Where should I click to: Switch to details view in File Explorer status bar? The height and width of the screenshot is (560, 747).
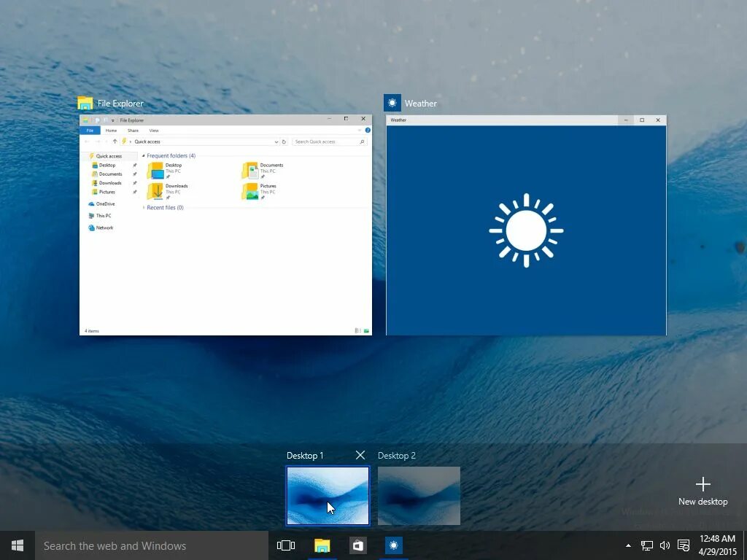click(x=357, y=330)
